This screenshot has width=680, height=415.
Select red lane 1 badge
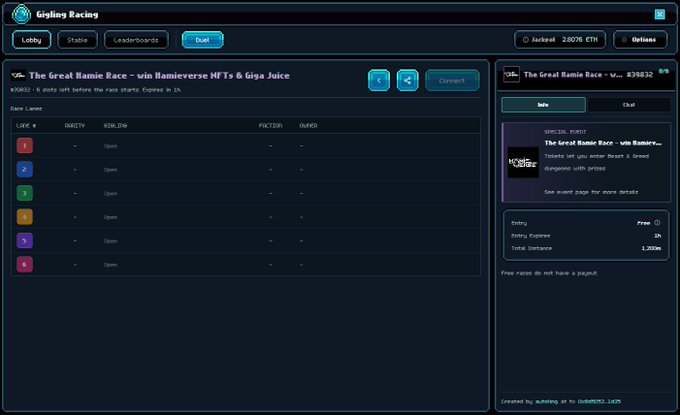click(25, 146)
